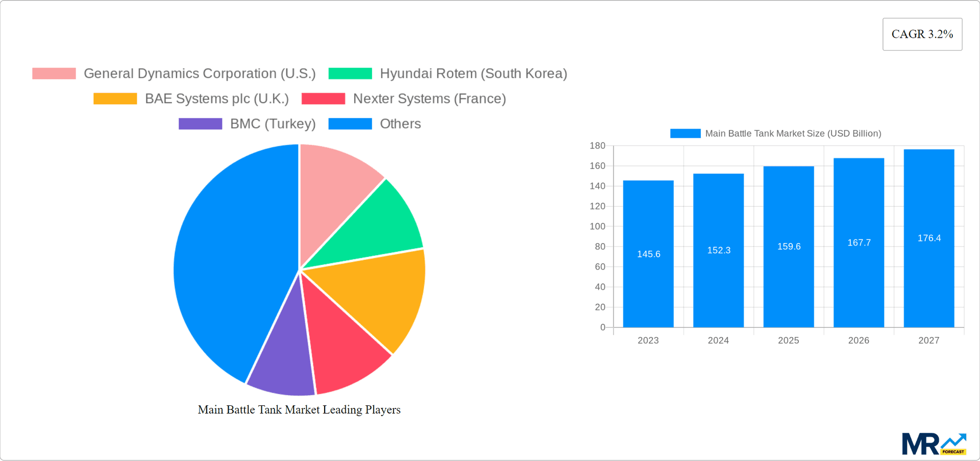Select the BAE Systems plc legend label

click(x=216, y=99)
